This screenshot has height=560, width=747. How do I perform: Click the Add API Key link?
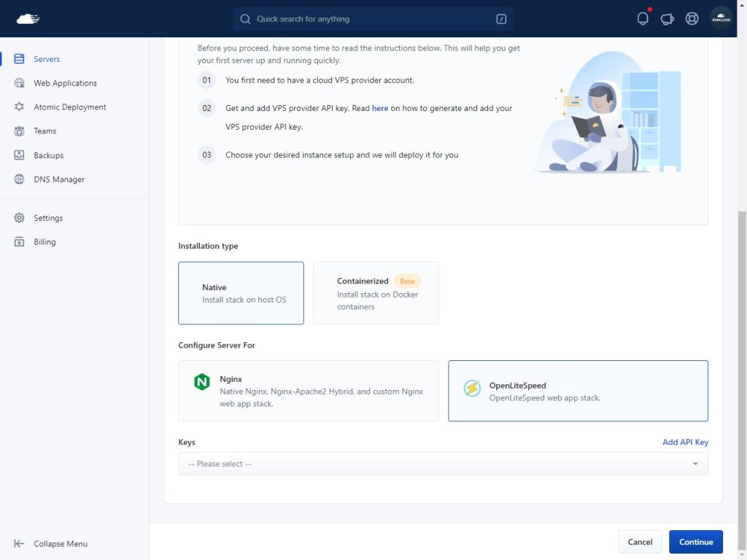coord(684,443)
